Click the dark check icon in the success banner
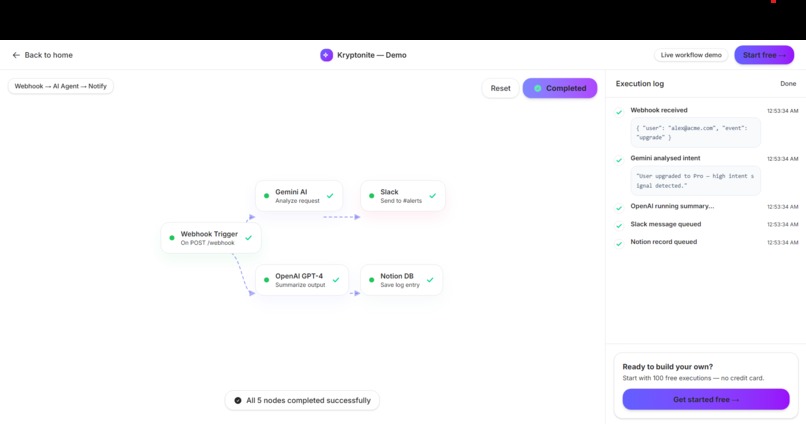806x424 pixels. click(237, 400)
